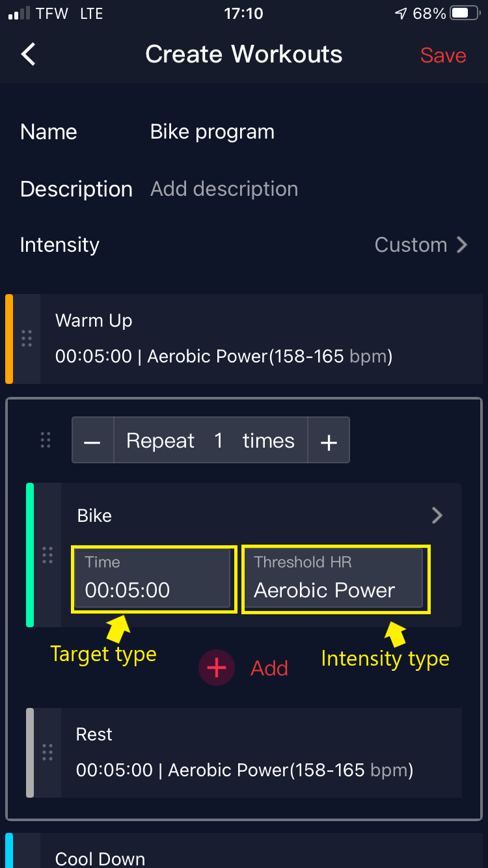The height and width of the screenshot is (868, 488).
Task: Tap the Warm Up drag handle icon
Action: [x=27, y=338]
